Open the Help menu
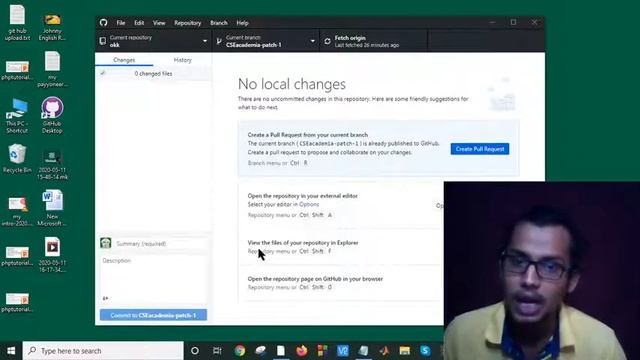The width and height of the screenshot is (640, 360). pyautogui.click(x=242, y=23)
